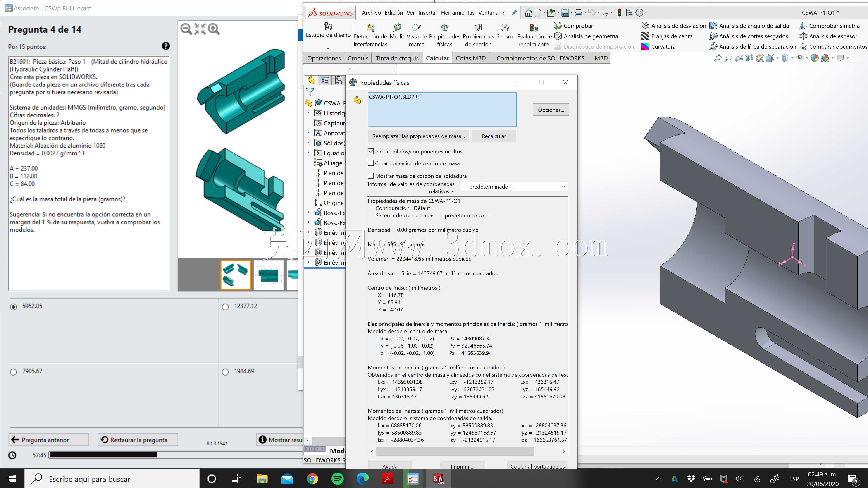Click the exam question help icon
This screenshot has width=868, height=488.
166,46
